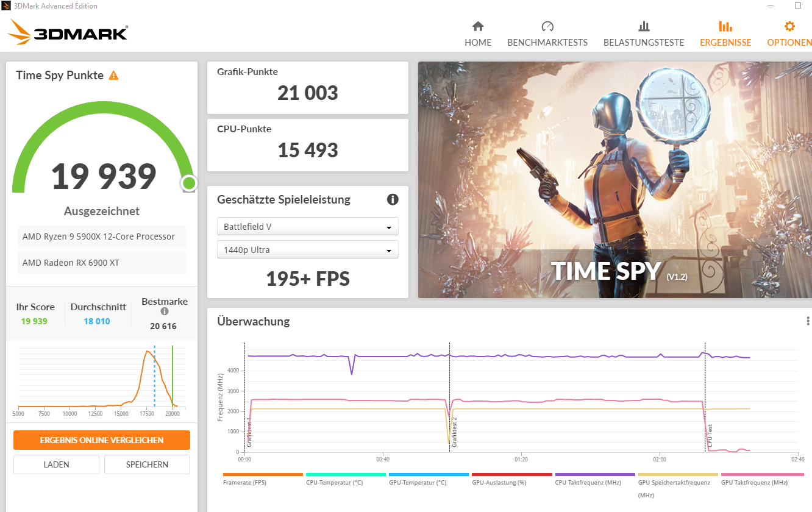Click the CPU Test marker line

[705, 397]
